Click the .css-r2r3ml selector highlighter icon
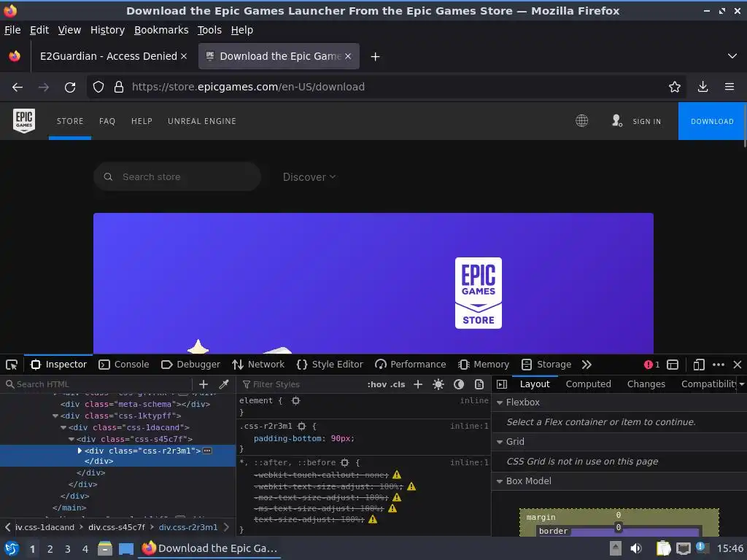 301,426
